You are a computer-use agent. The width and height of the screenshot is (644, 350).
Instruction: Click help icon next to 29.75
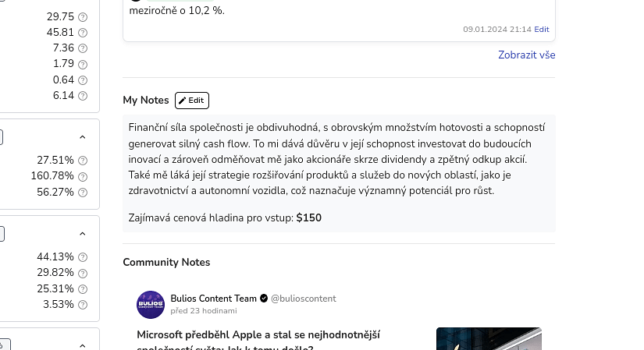click(83, 17)
